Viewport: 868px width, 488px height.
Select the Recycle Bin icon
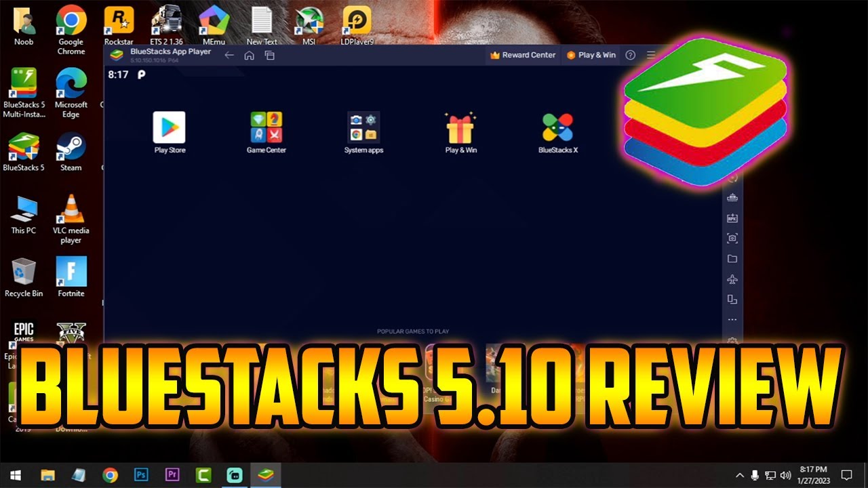pyautogui.click(x=24, y=278)
